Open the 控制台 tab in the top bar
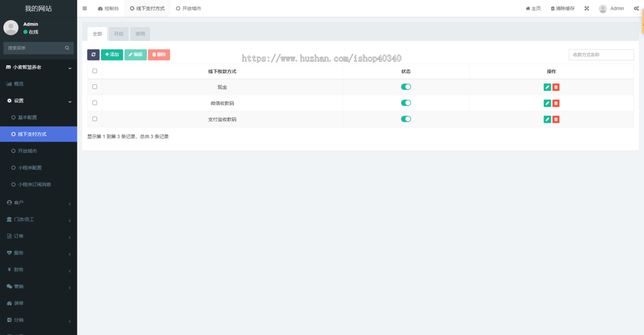This screenshot has width=644, height=335. (x=108, y=9)
